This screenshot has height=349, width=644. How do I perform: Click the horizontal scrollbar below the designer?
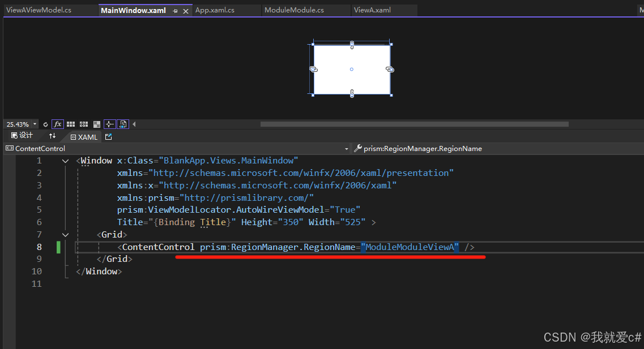pyautogui.click(x=413, y=124)
